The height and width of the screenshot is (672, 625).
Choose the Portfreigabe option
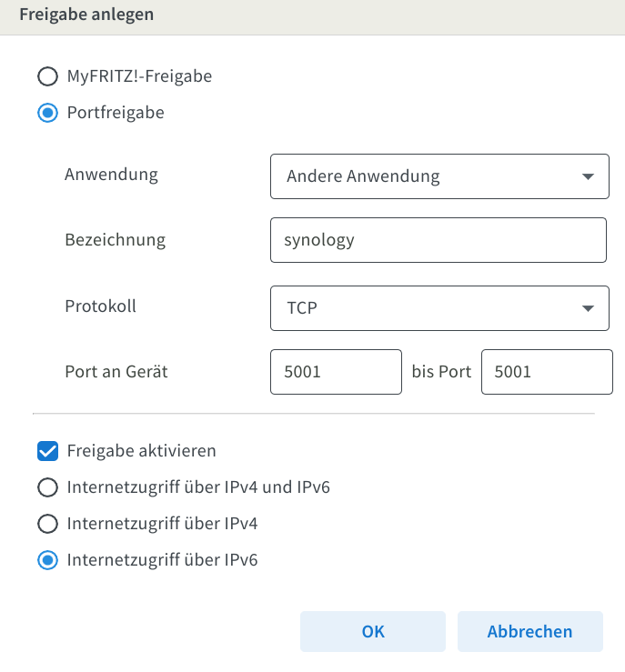47,113
